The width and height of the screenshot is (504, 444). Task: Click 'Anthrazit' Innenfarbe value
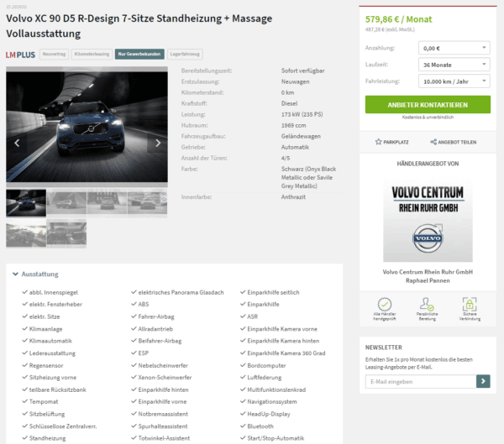[x=293, y=197]
